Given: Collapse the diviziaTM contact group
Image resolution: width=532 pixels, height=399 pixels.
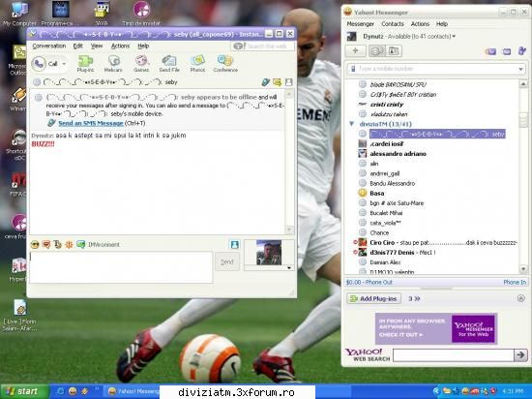Looking at the screenshot, I should [x=352, y=124].
